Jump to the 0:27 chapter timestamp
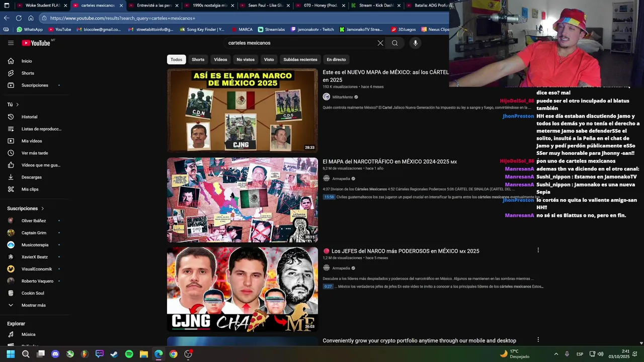This screenshot has height=362, width=644. pyautogui.click(x=328, y=287)
